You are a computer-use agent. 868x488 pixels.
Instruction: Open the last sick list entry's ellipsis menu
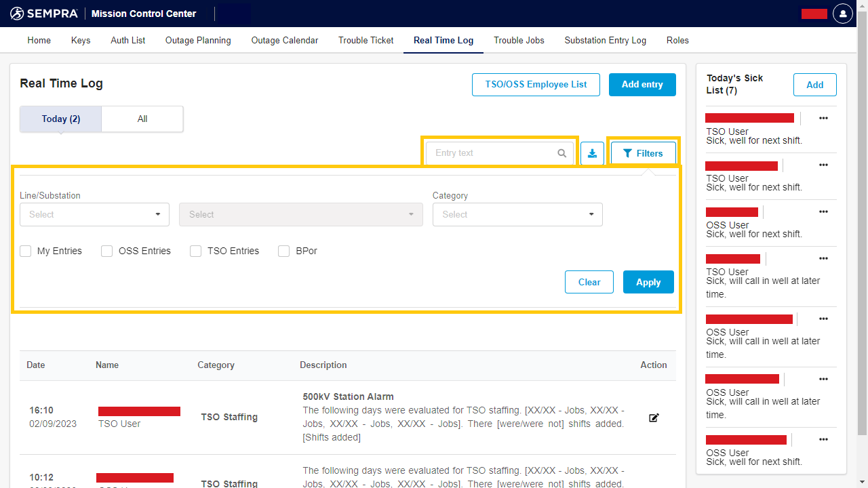(823, 439)
